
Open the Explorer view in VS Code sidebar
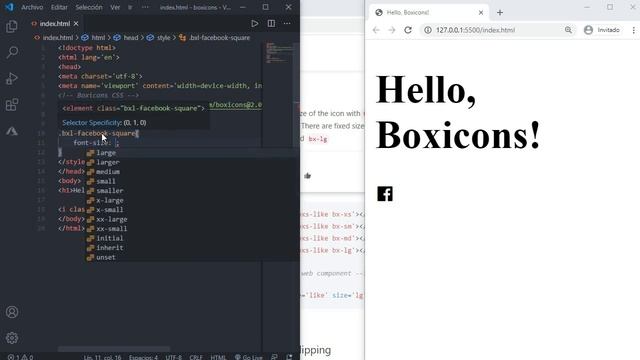[12, 26]
